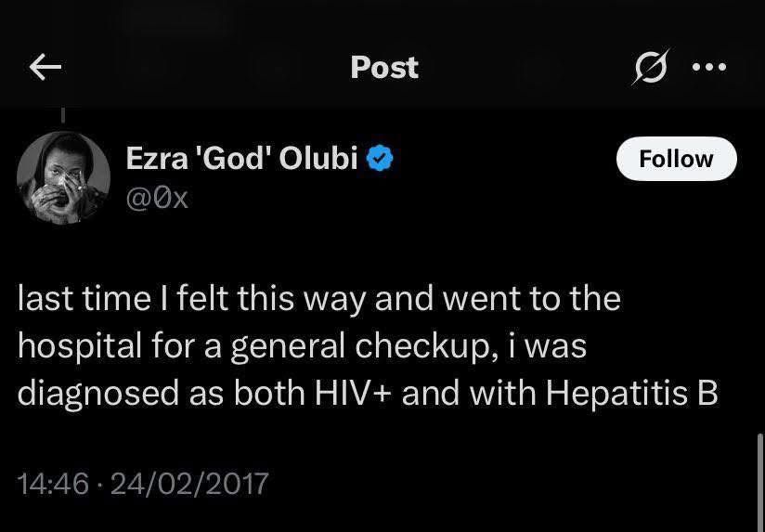The image size is (765, 532).
Task: Click the 14:46 post time
Action: (53, 483)
